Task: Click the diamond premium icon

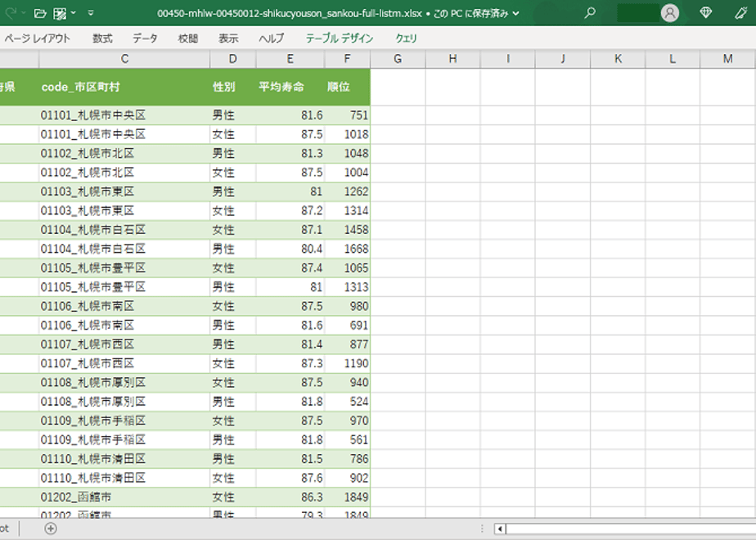Action: click(x=706, y=13)
